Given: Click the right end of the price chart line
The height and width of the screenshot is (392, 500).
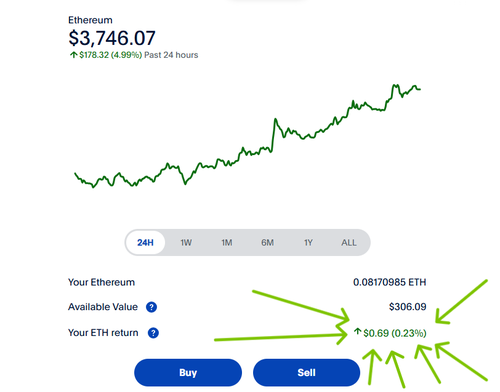Looking at the screenshot, I should [420, 89].
